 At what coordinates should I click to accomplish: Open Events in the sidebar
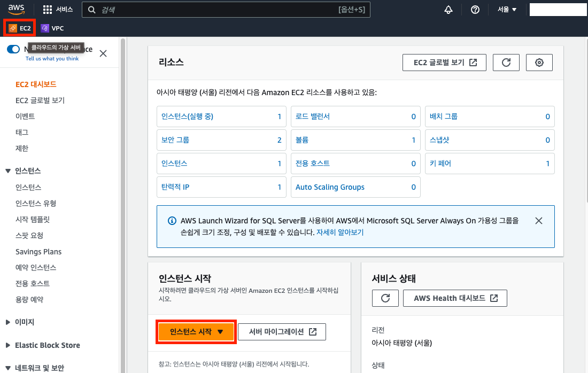[25, 116]
